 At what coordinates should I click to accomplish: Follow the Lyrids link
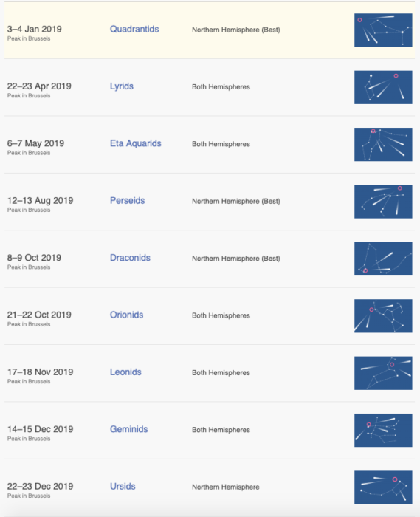click(x=122, y=86)
